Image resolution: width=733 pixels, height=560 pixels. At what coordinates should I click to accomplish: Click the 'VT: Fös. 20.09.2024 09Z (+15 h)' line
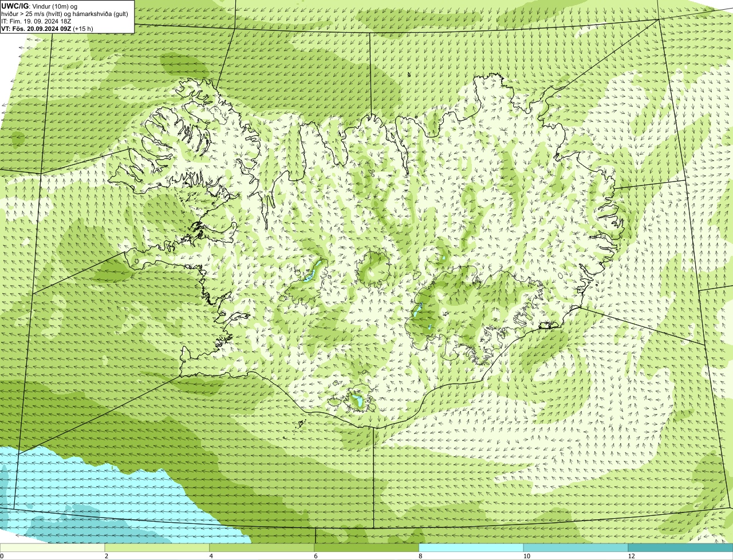48,29
